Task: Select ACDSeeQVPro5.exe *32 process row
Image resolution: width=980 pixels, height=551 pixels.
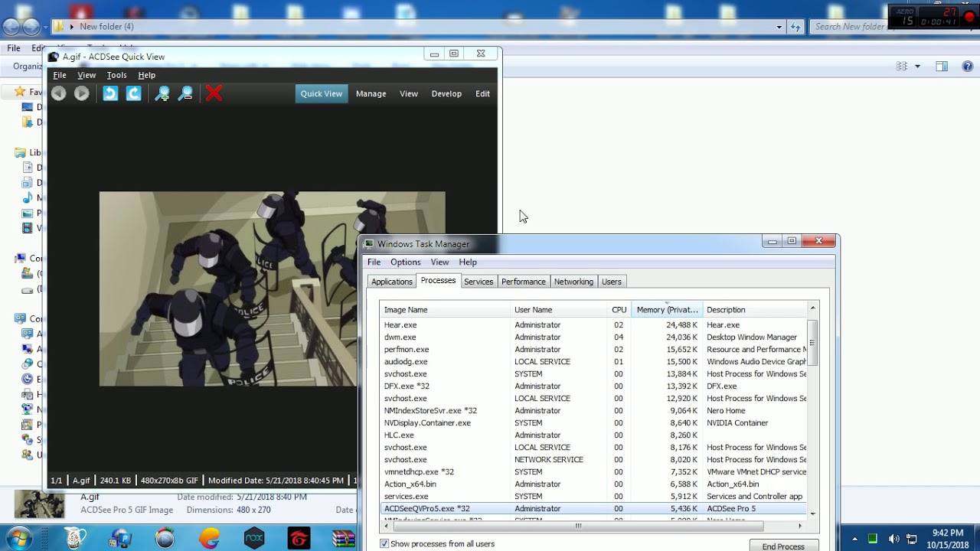Action: (593, 508)
